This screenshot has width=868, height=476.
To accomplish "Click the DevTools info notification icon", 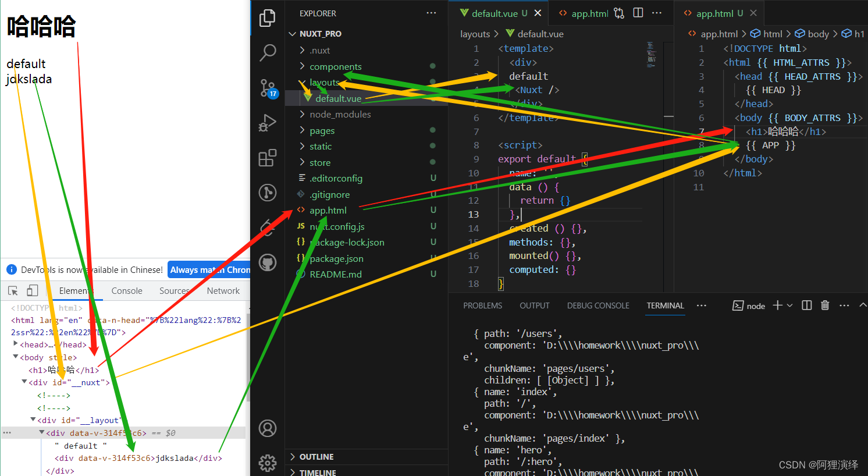I will click(12, 269).
